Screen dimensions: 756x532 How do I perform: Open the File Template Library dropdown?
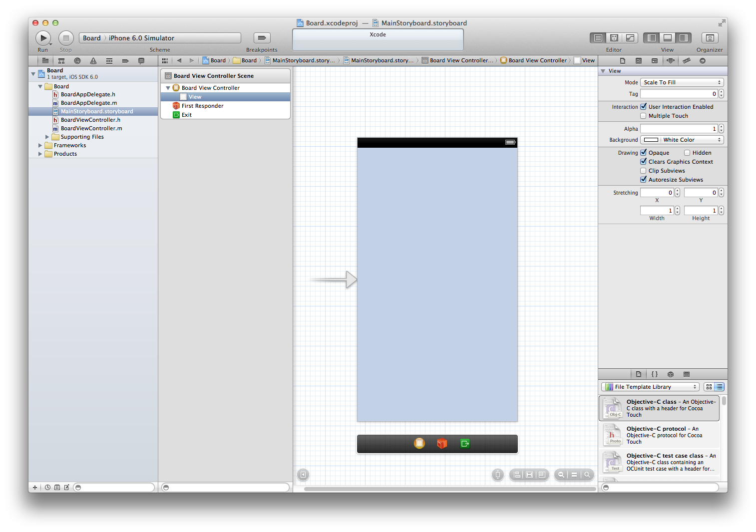point(650,387)
